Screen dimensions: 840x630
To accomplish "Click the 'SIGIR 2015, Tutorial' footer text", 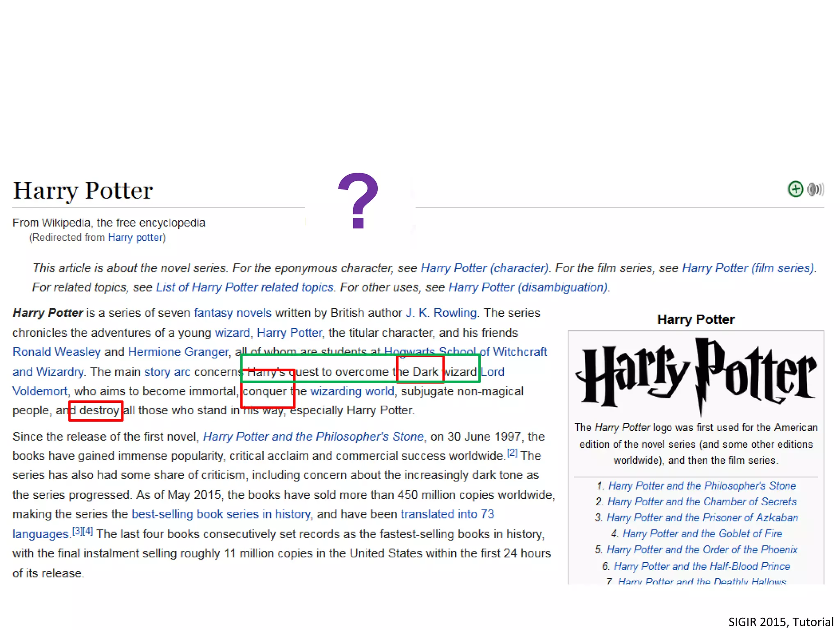I will pyautogui.click(x=781, y=622).
